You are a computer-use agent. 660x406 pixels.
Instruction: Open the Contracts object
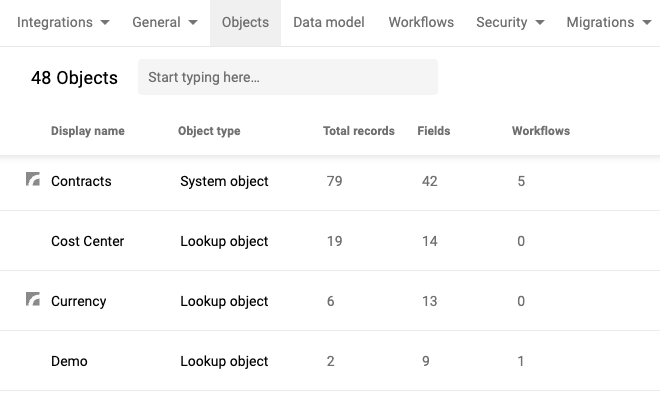tap(81, 181)
